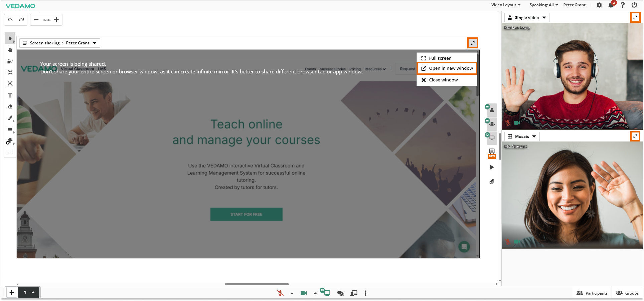Open Markus Leary video options
644x301 pixels.
[x=635, y=18]
